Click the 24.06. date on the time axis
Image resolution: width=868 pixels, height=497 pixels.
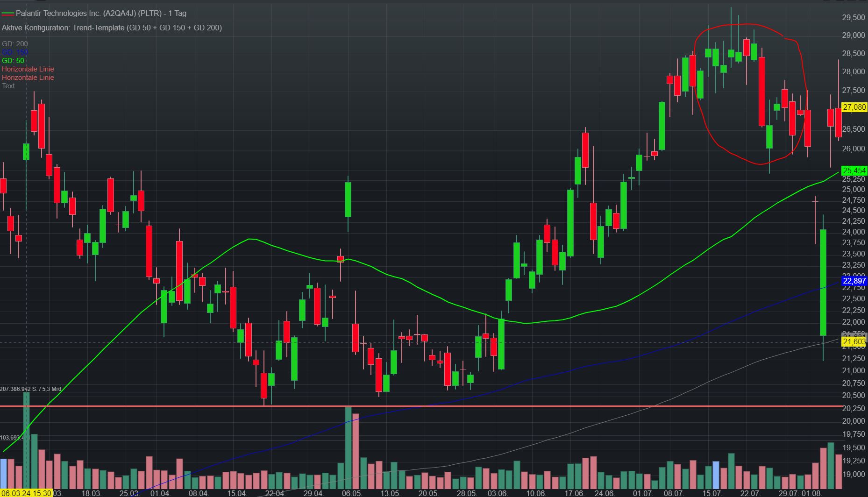(x=604, y=493)
